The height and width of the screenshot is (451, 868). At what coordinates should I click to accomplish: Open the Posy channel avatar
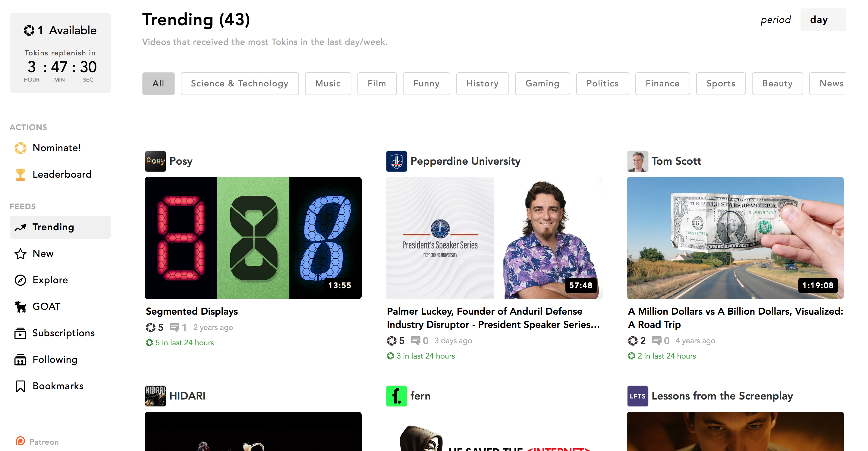155,161
